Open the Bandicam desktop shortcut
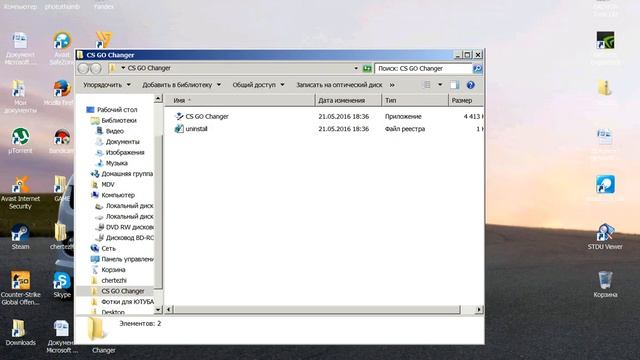Image resolution: width=640 pixels, height=360 pixels. tap(62, 141)
